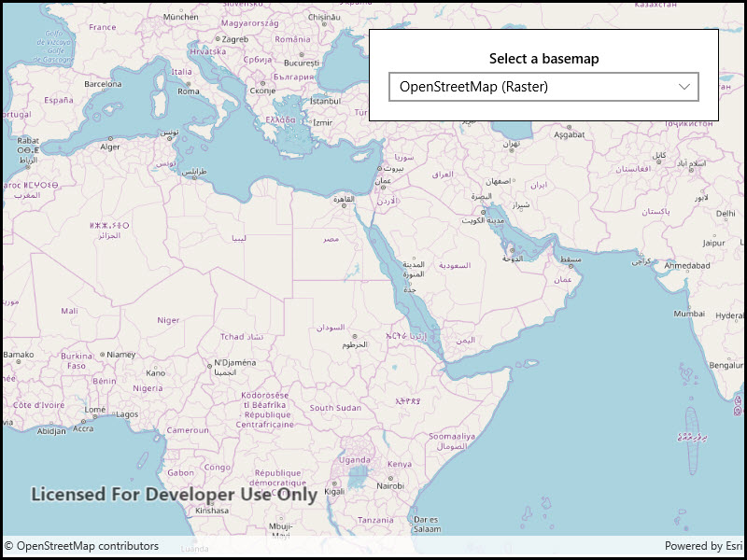
Task: Click the Gabon country label
Action: (x=180, y=473)
